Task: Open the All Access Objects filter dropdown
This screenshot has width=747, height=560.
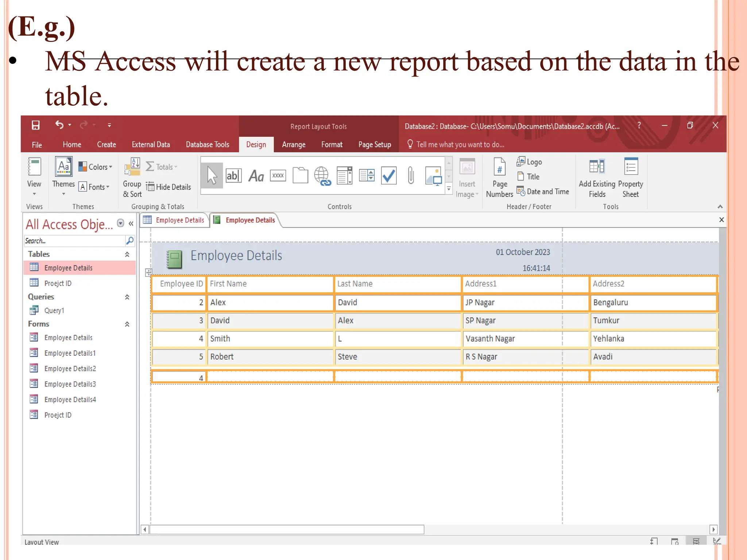Action: 120,223
